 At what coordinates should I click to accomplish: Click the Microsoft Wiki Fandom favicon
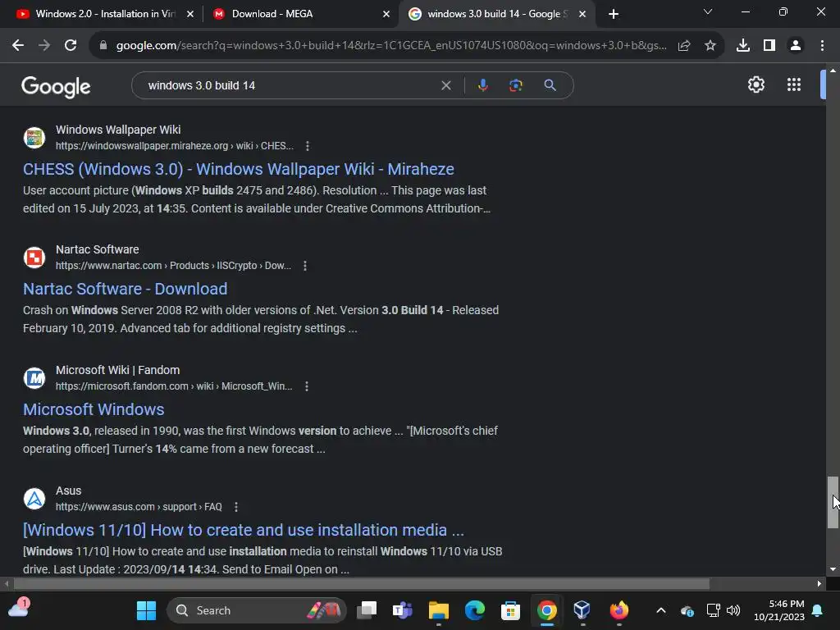coord(34,378)
